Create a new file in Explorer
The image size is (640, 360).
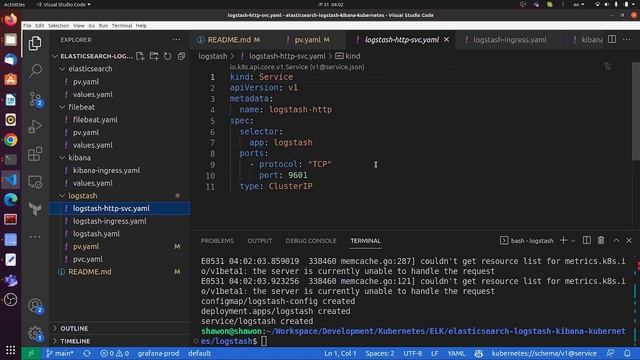(140, 56)
